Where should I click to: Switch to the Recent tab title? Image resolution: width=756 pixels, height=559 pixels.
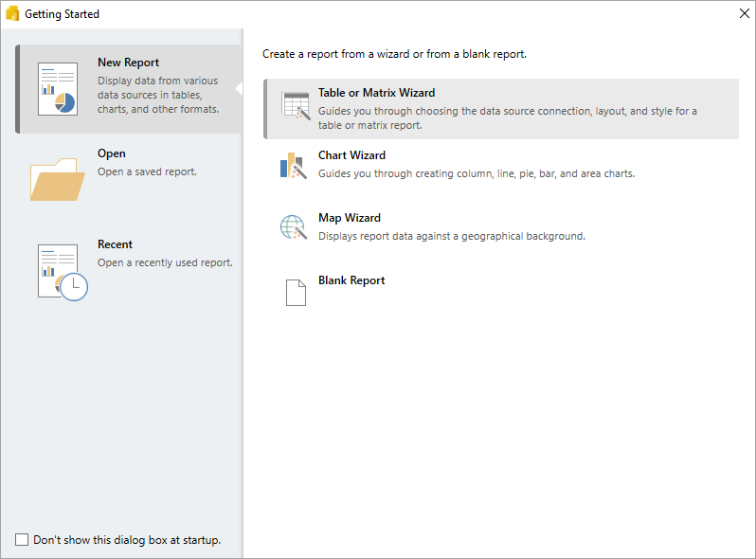click(115, 244)
